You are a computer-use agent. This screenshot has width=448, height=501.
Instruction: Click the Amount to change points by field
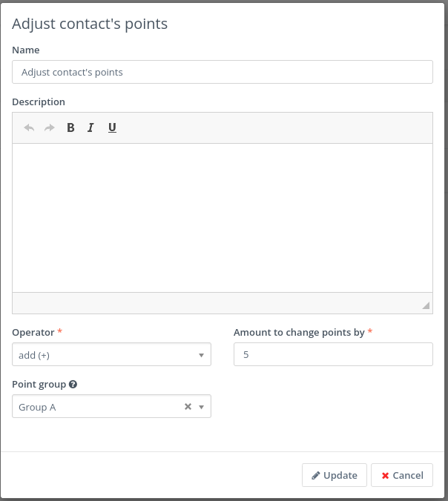click(333, 355)
